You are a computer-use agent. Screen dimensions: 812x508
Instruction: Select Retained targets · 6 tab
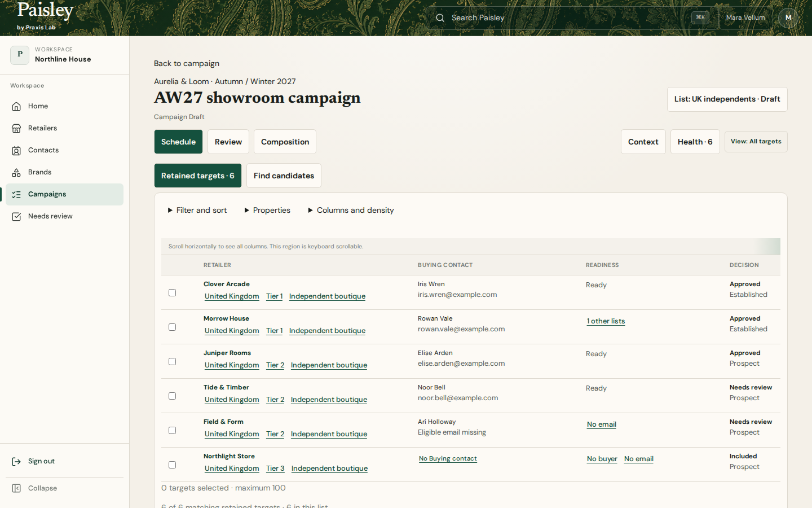point(198,176)
